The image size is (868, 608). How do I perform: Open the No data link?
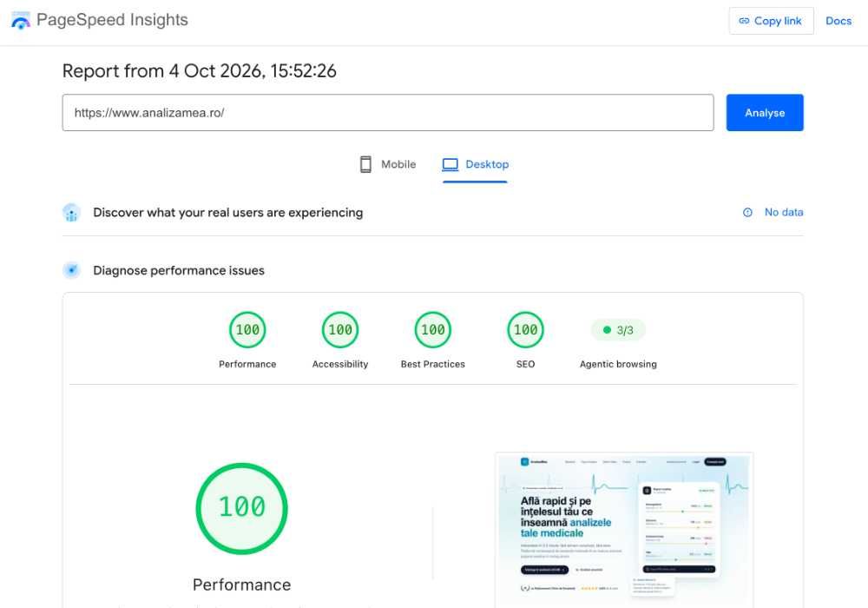[x=783, y=212]
